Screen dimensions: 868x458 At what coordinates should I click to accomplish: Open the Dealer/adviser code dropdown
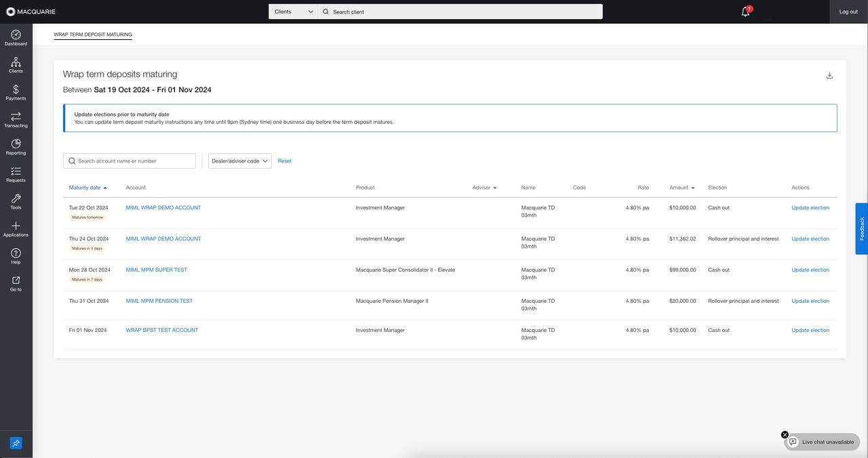point(239,161)
